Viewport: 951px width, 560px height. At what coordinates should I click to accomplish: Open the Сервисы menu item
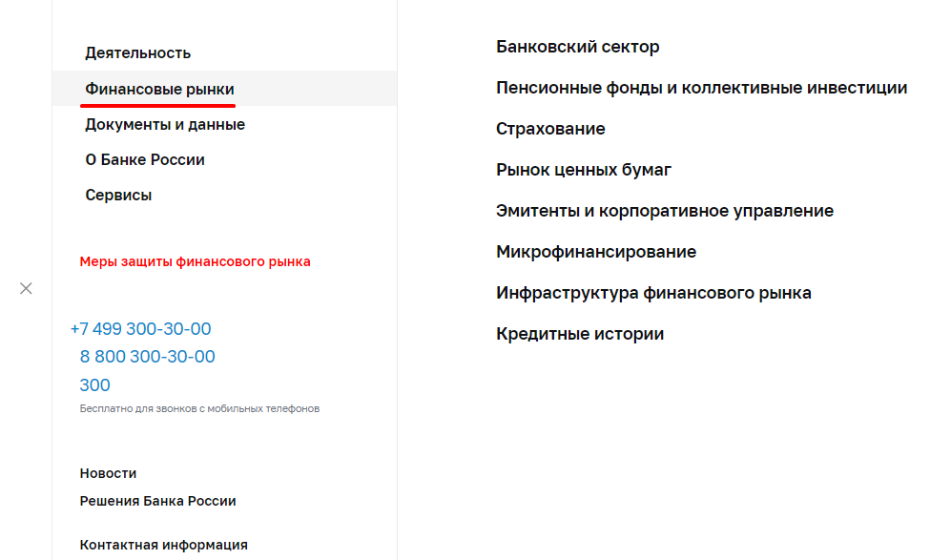(118, 196)
